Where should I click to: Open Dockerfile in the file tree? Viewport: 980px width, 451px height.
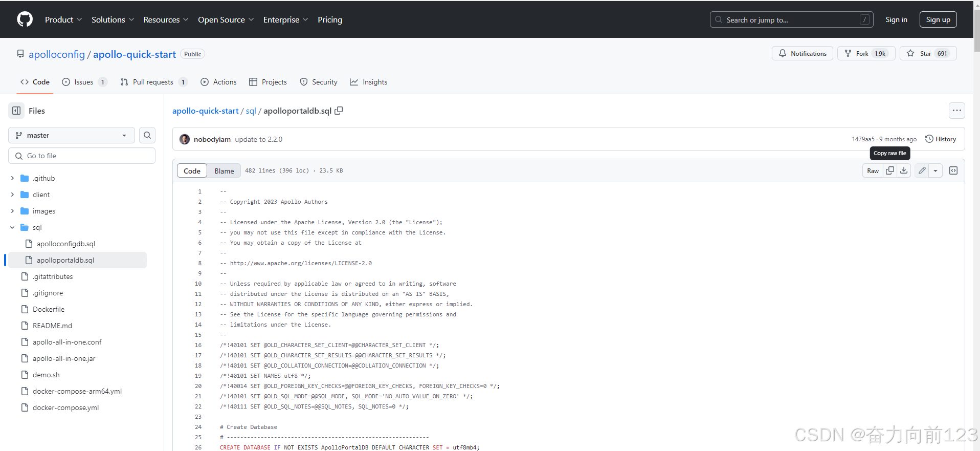point(49,309)
